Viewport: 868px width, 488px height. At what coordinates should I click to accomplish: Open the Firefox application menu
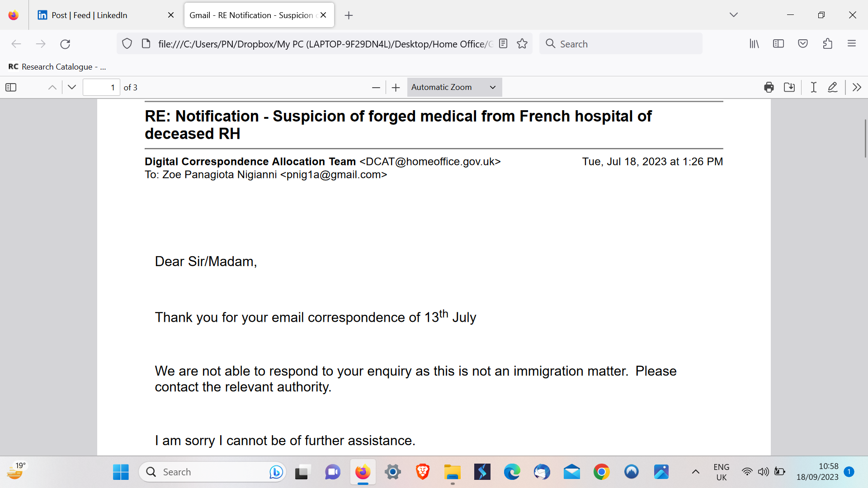click(852, 44)
